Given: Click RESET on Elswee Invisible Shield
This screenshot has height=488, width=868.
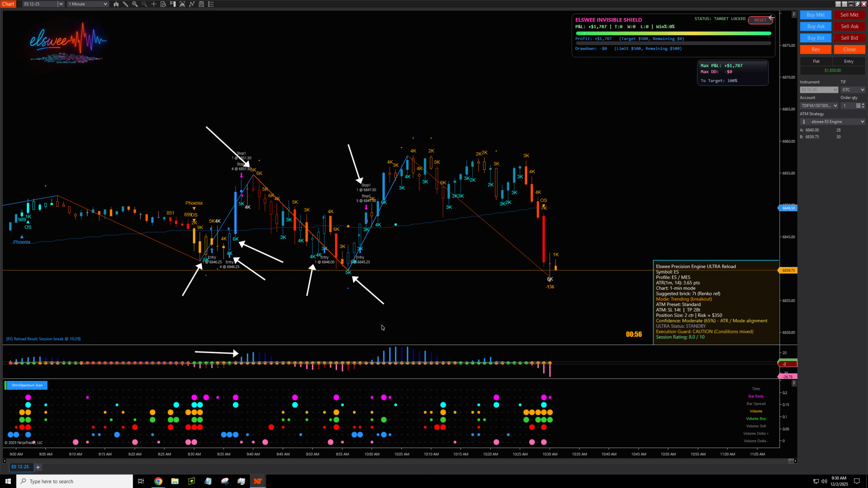Looking at the screenshot, I should [760, 20].
